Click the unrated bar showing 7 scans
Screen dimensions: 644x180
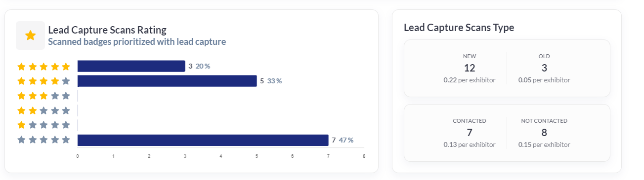click(203, 140)
